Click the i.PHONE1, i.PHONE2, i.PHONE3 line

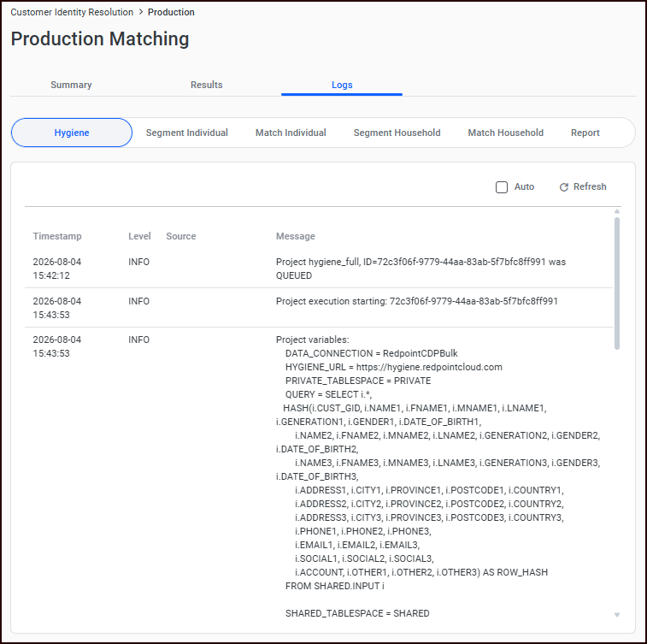pyautogui.click(x=363, y=531)
